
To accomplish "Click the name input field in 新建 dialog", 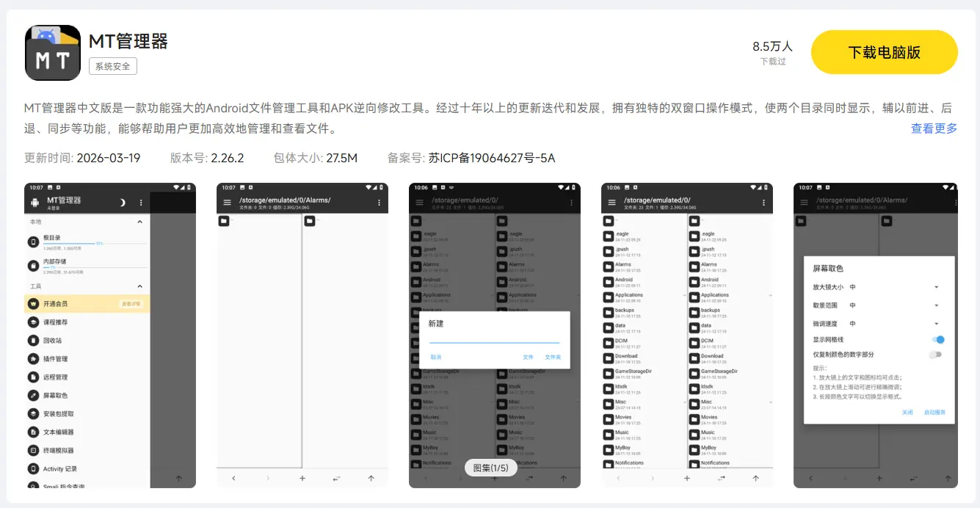I will (494, 338).
